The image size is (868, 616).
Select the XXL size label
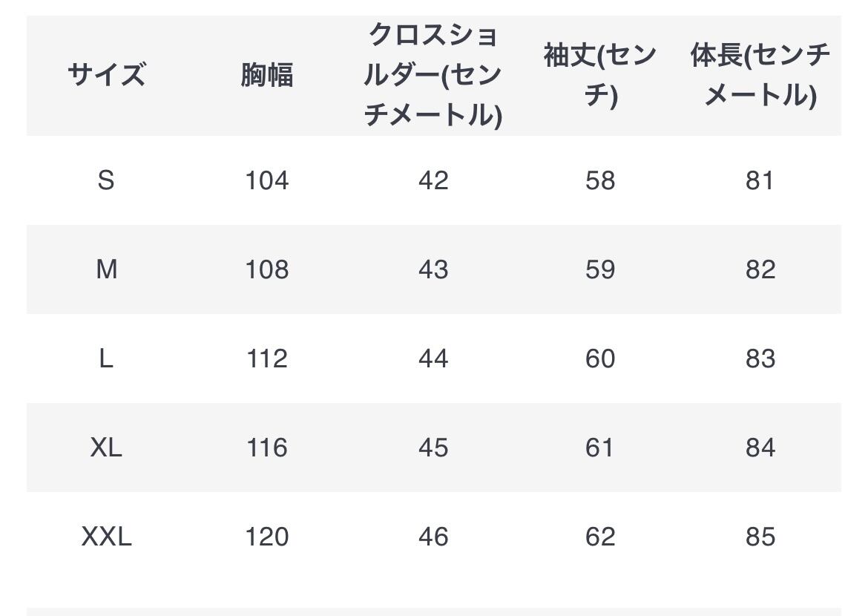[x=106, y=537]
